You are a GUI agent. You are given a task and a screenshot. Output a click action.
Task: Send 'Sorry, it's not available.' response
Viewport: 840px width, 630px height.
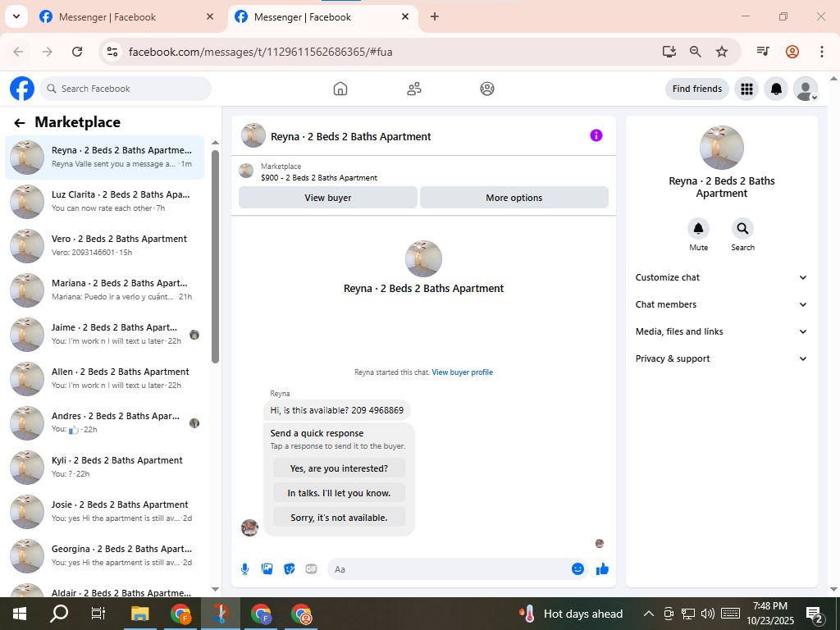tap(339, 518)
